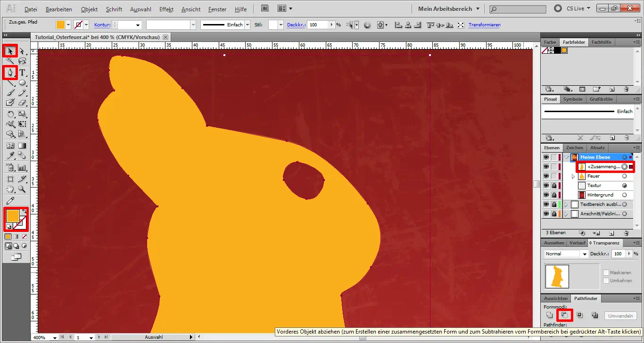Switch to the Pinsel panel tab
This screenshot has height=343, width=644.
[550, 99]
